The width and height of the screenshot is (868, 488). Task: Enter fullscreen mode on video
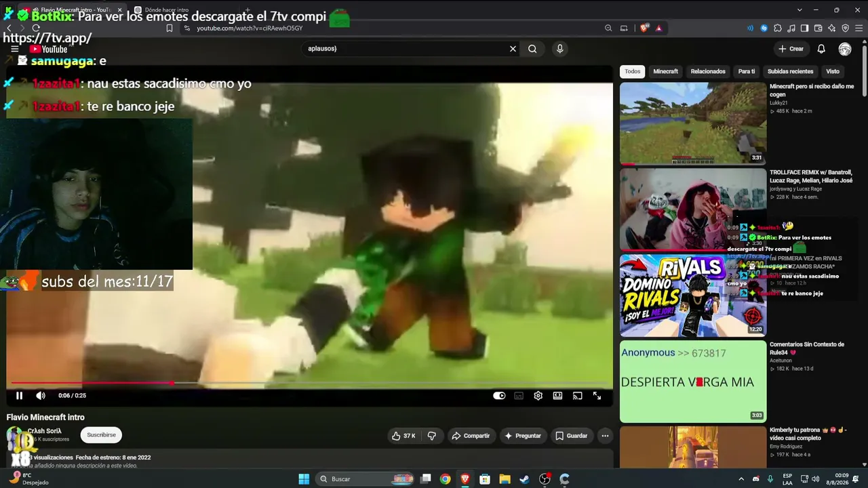click(x=597, y=396)
